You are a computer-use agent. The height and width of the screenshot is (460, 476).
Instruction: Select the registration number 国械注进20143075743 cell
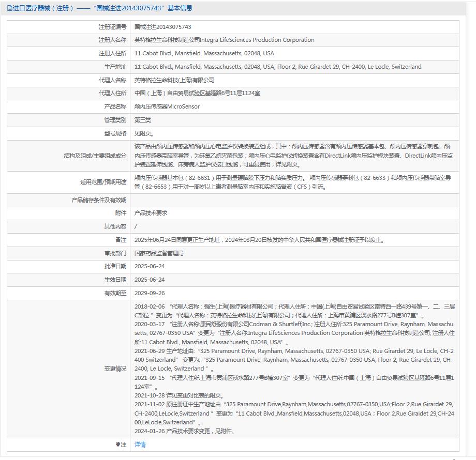tap(162, 27)
